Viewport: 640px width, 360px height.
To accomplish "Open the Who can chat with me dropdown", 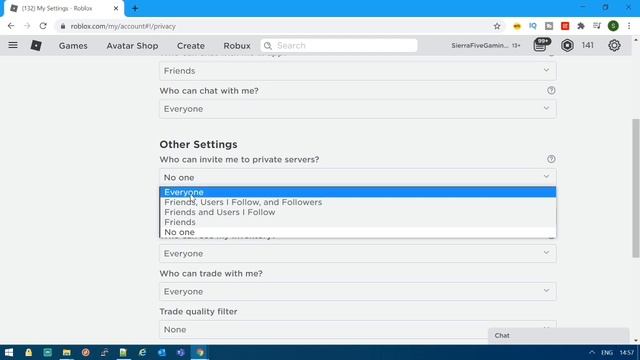I will (x=358, y=109).
